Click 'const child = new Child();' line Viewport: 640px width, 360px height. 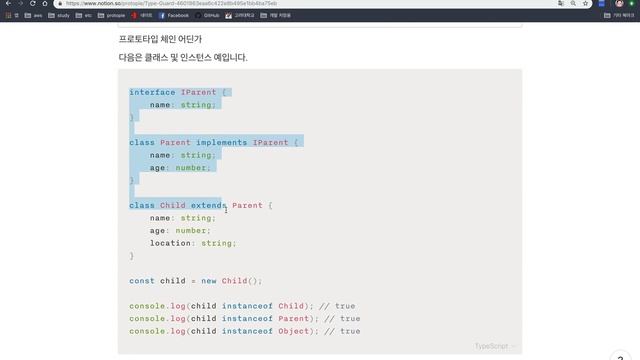point(196,281)
